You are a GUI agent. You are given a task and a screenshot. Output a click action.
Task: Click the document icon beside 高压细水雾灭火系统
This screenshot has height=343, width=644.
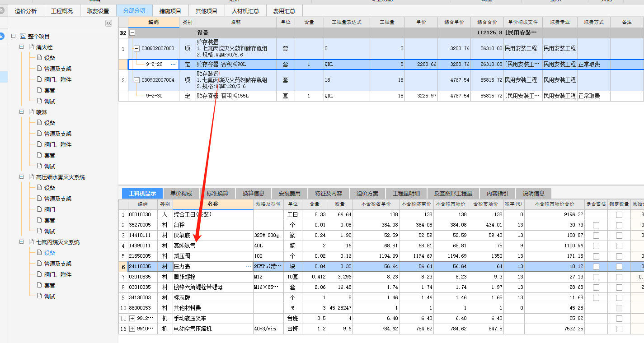(31, 177)
